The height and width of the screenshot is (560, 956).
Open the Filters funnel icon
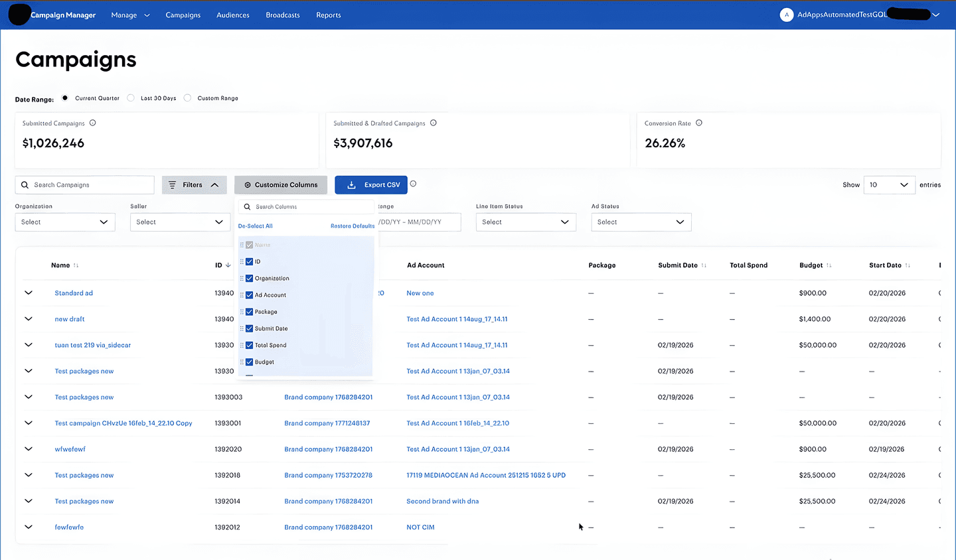(174, 184)
